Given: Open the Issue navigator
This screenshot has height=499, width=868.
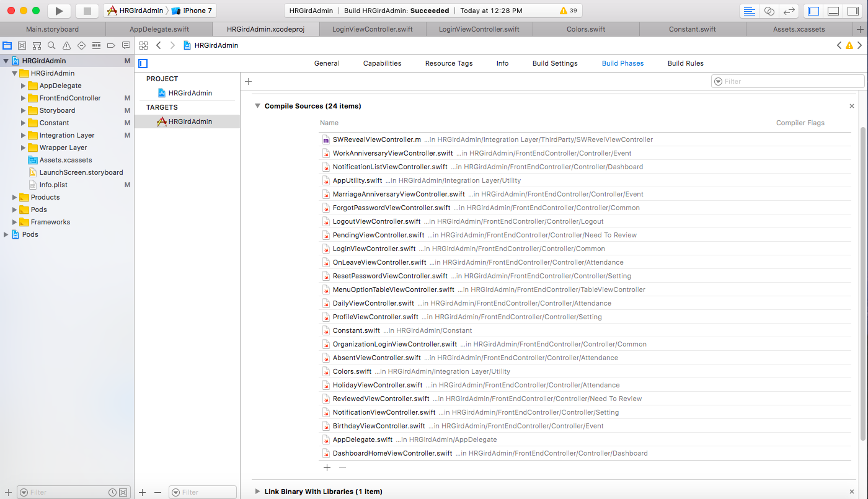Looking at the screenshot, I should click(67, 45).
